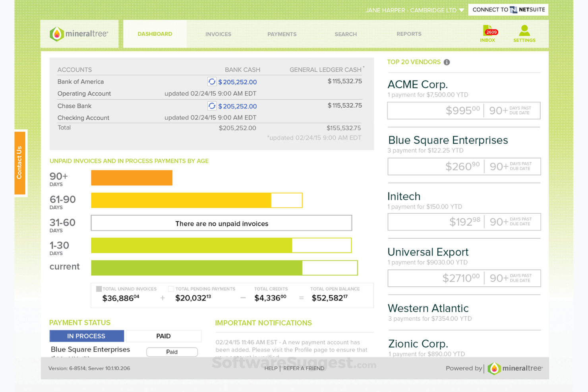Image resolution: width=588 pixels, height=392 pixels.
Task: Click Blue Square $260.90 past due box
Action: tap(464, 166)
